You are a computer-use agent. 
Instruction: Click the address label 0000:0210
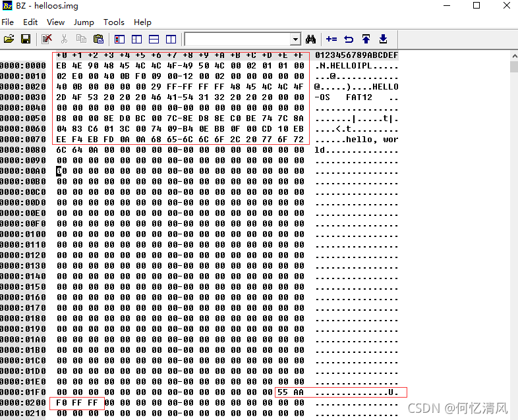23,413
